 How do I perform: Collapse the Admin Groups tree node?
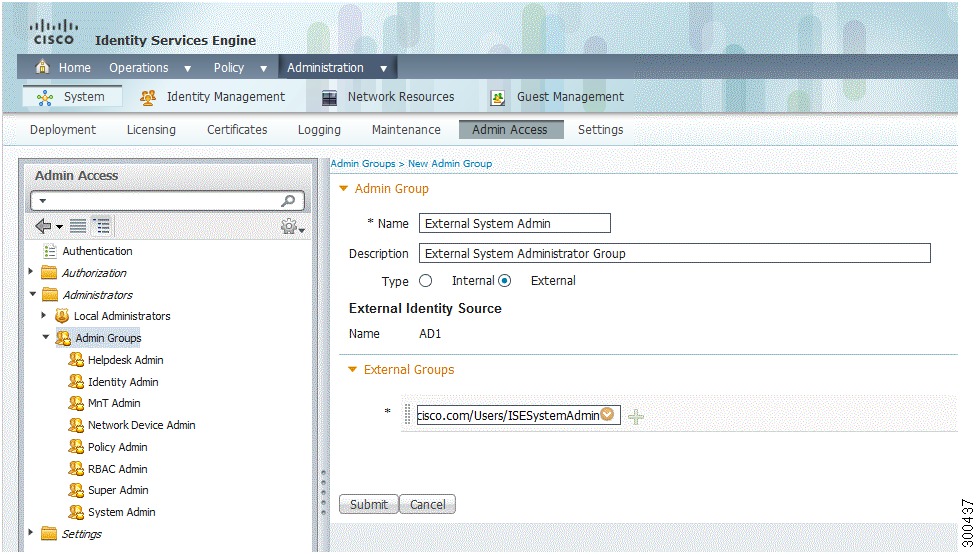tap(46, 337)
